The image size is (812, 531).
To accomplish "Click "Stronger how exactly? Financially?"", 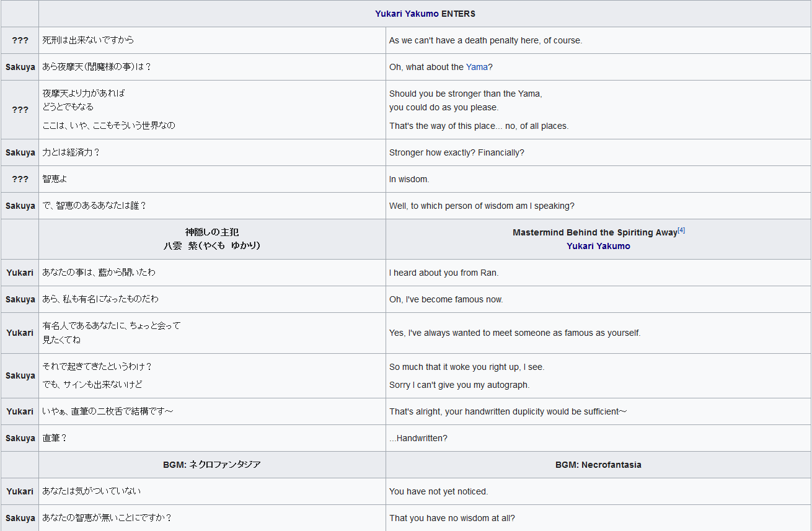I will tap(457, 152).
